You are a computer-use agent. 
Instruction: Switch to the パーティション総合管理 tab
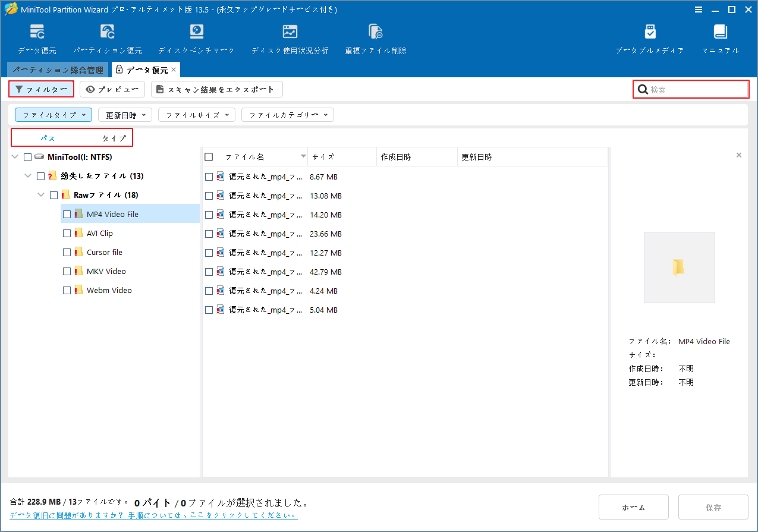[x=57, y=70]
